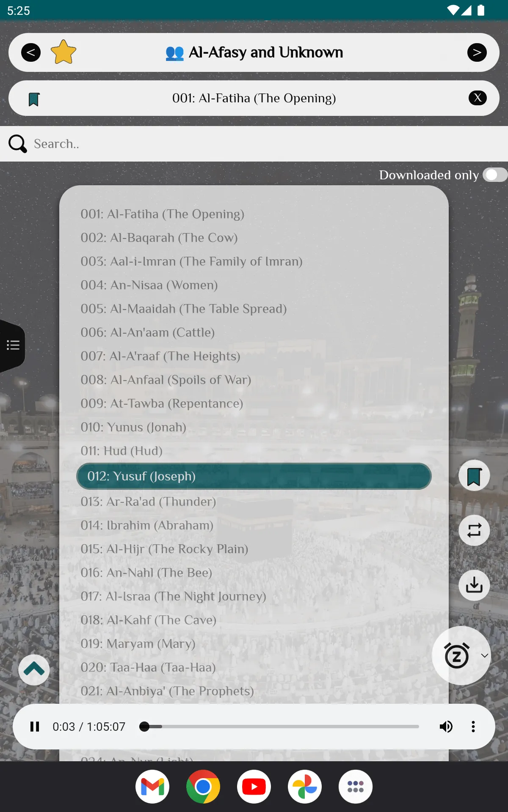508x812 pixels.
Task: Bookmark the current surah using round bookmark button
Action: 474,476
